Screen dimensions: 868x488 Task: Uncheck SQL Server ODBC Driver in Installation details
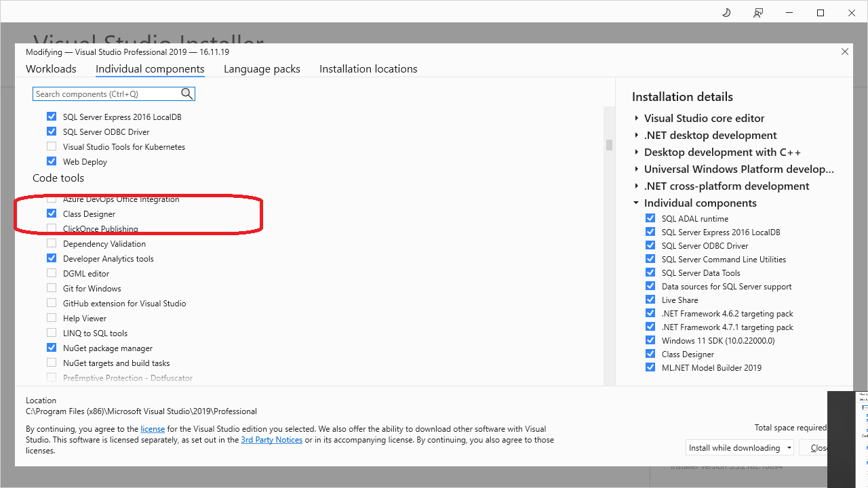tap(650, 245)
